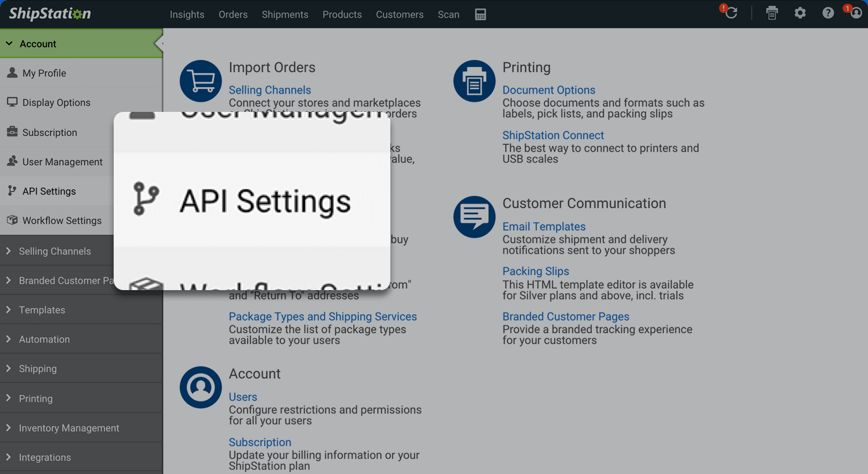Open the Products tab

point(342,15)
